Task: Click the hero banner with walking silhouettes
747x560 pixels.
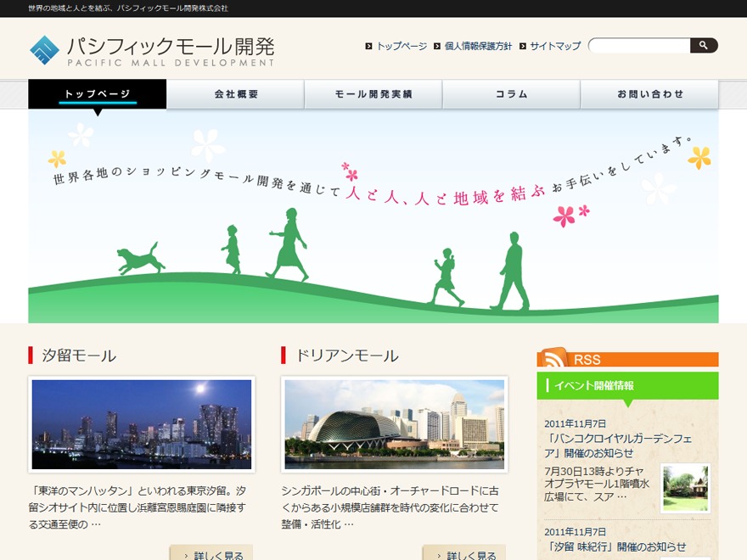Action: click(373, 216)
